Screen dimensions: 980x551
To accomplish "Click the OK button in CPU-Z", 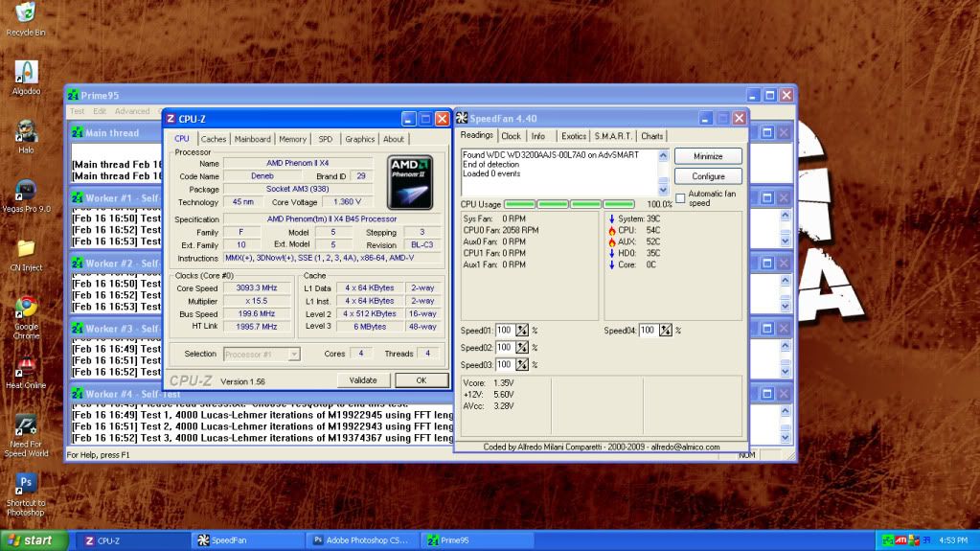I will pyautogui.click(x=422, y=380).
